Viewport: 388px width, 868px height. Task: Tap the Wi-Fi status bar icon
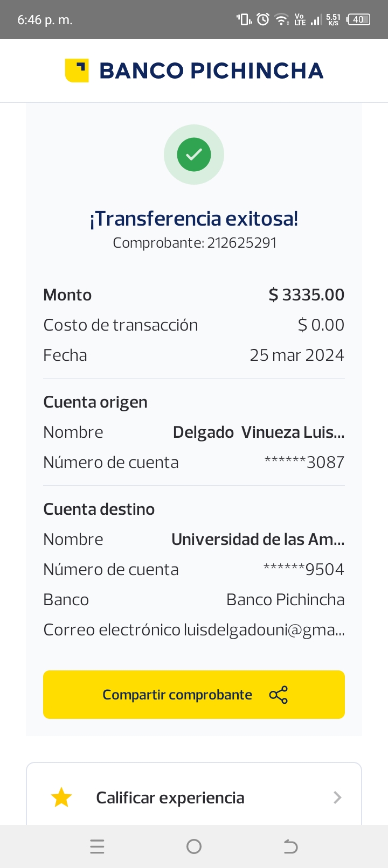[282, 20]
